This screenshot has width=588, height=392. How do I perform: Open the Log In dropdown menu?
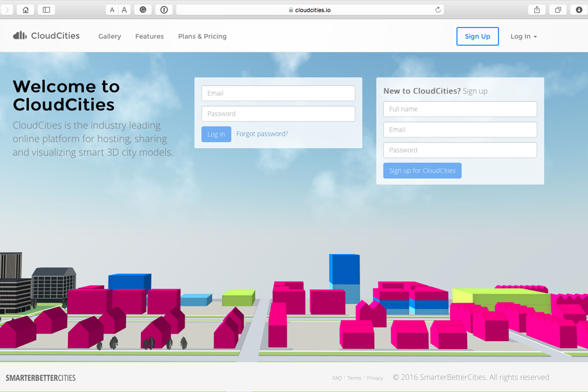point(523,36)
